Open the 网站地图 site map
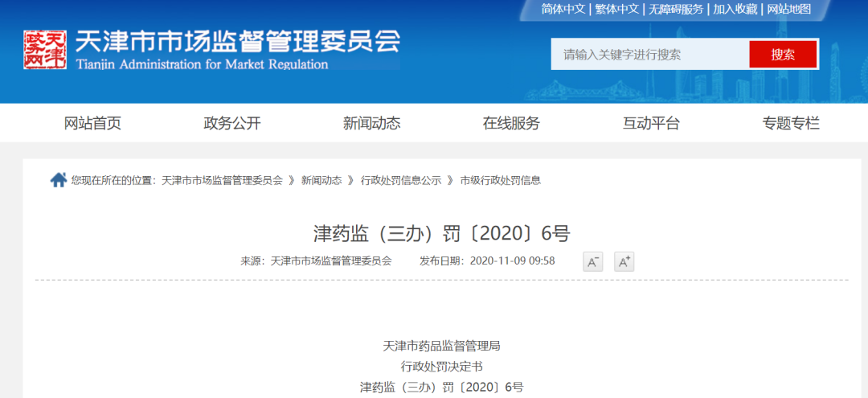This screenshot has height=398, width=868. (789, 9)
